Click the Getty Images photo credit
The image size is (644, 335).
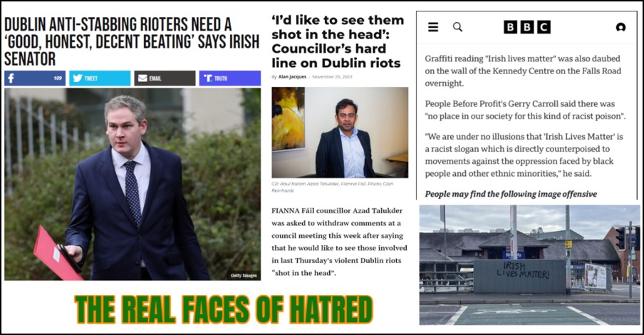point(244,275)
